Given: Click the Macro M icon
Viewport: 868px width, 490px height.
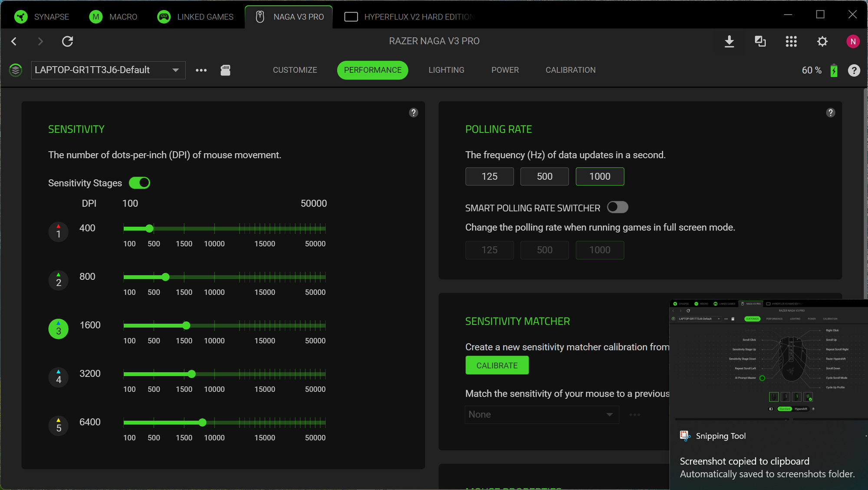Looking at the screenshot, I should tap(96, 17).
